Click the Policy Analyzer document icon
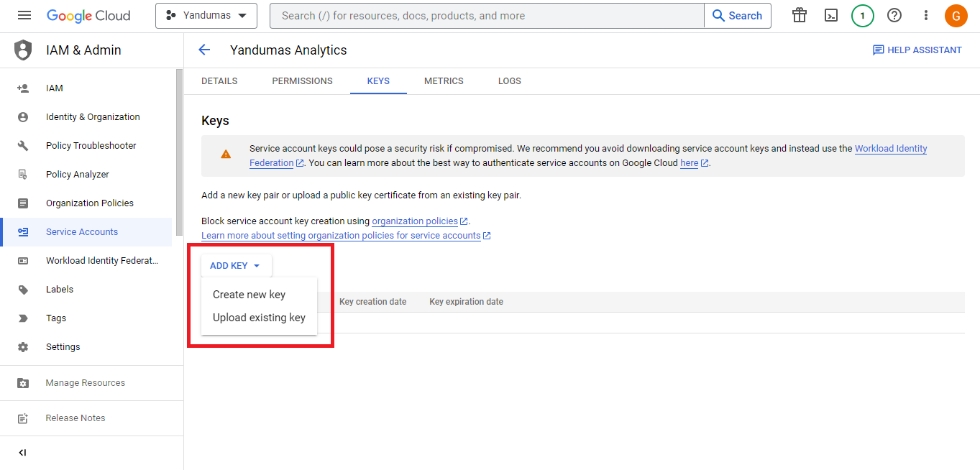 click(23, 175)
